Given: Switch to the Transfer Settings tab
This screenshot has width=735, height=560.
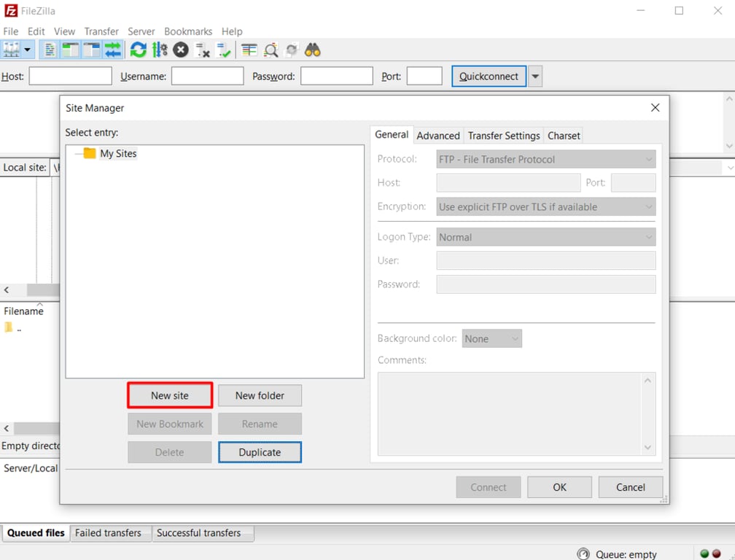Looking at the screenshot, I should point(504,136).
